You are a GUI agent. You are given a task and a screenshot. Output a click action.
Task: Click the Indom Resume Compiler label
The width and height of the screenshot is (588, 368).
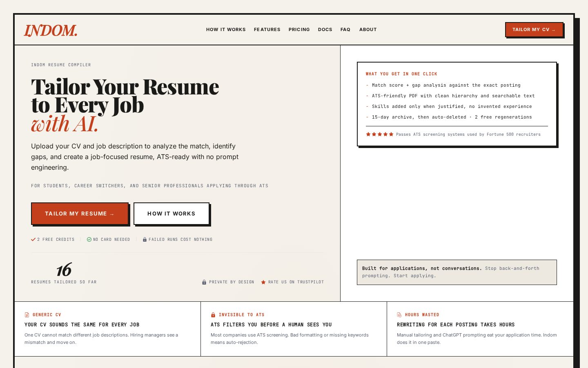61,65
